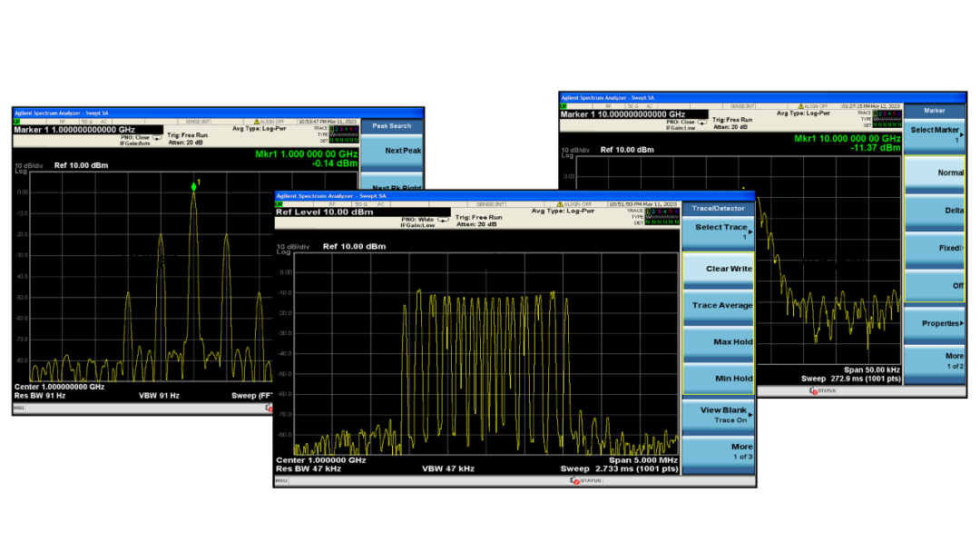Click Res BW 47 kHz annotation
This screenshot has width=980, height=552.
pos(309,468)
